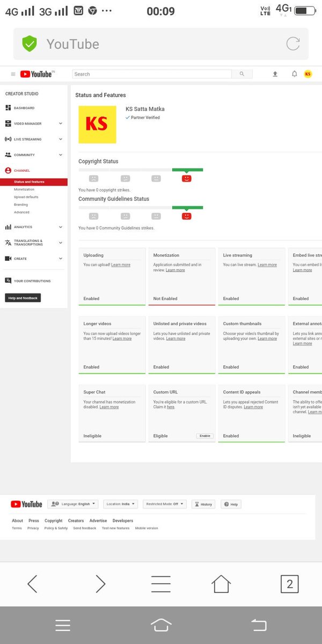The width and height of the screenshot is (322, 644).
Task: Open the Language: English dropdown
Action: 73,504
